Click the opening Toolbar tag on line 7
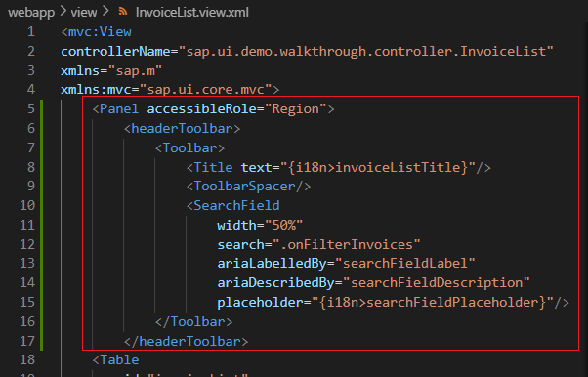Image resolution: width=588 pixels, height=377 pixels. (189, 147)
